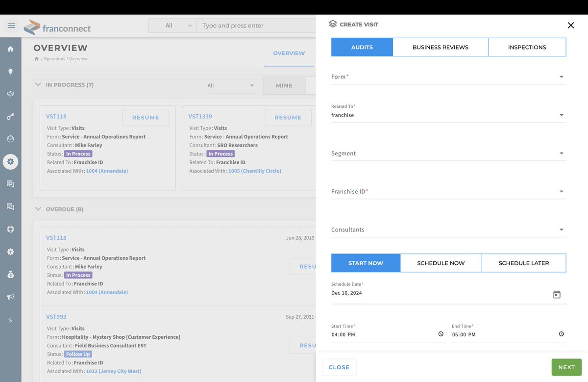Open the lightbulb sidebar module
Screen dimensions: 588x382
click(10, 72)
